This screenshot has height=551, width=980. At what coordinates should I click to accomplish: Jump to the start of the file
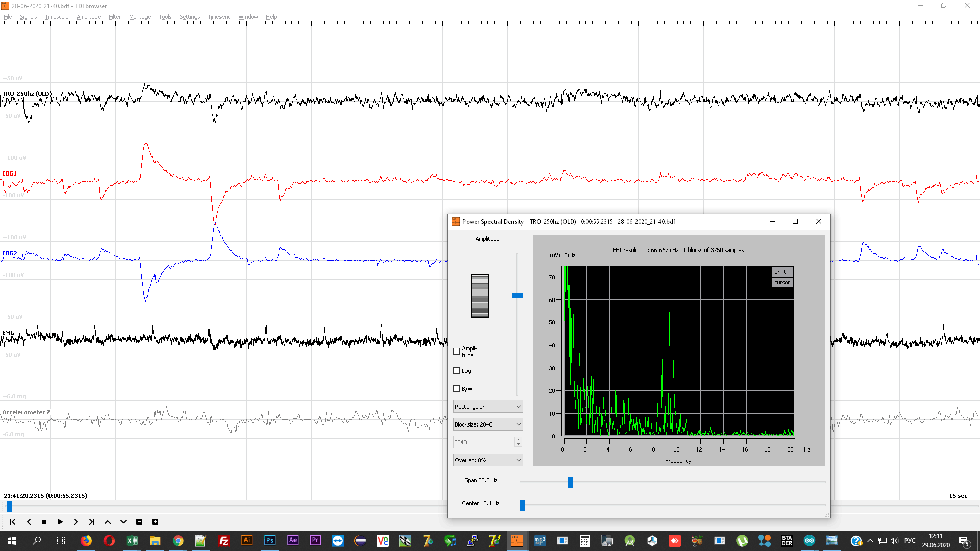(13, 522)
